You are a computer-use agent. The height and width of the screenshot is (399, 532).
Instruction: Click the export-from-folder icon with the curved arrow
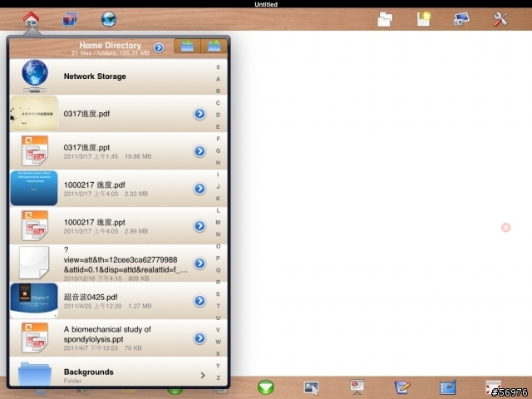pyautogui.click(x=214, y=47)
